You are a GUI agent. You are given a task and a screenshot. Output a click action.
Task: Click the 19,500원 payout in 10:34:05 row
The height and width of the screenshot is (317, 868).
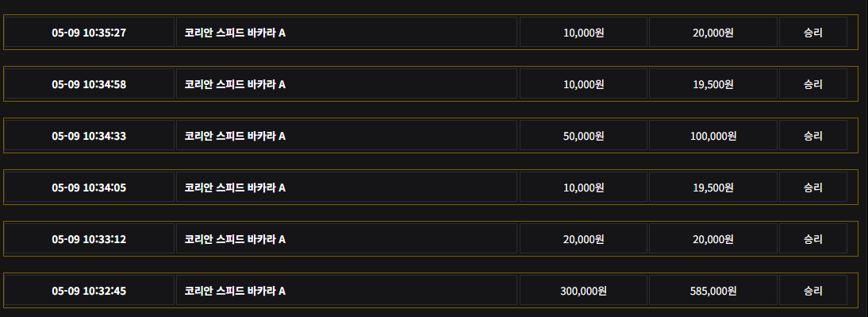pos(713,187)
